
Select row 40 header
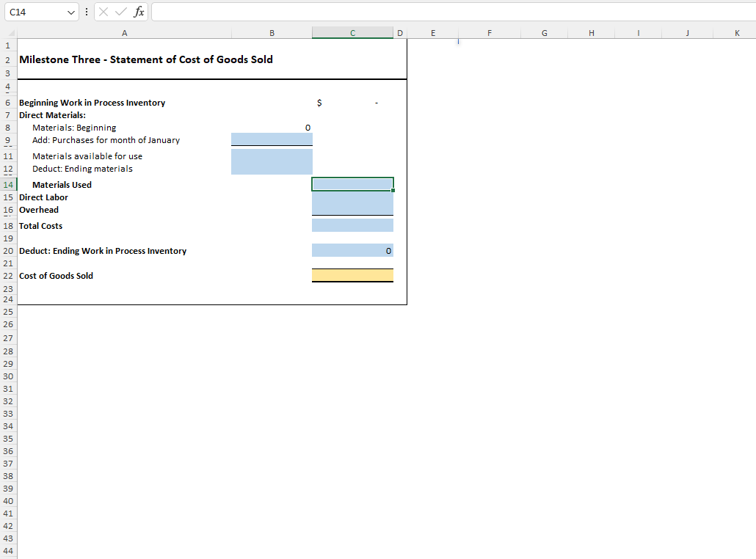click(8, 501)
